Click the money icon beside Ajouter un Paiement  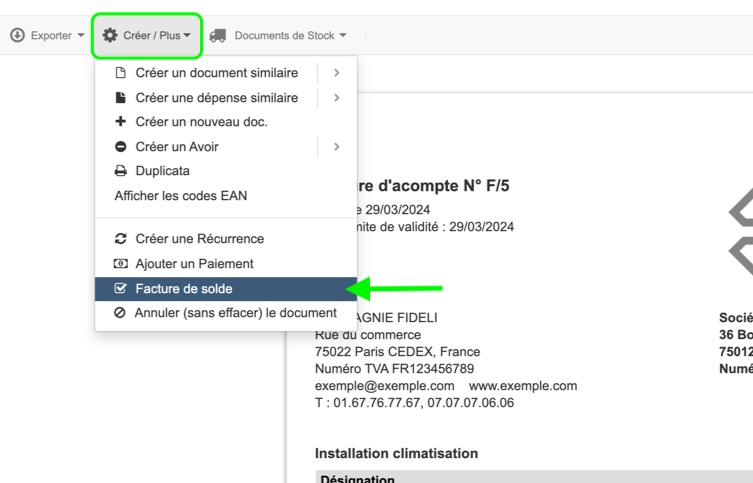click(x=121, y=264)
